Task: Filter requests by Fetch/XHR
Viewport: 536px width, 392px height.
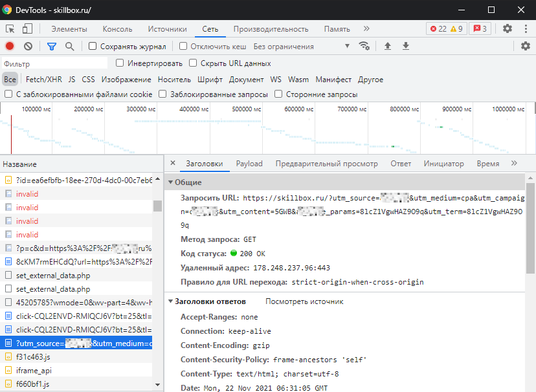Action: click(x=44, y=80)
